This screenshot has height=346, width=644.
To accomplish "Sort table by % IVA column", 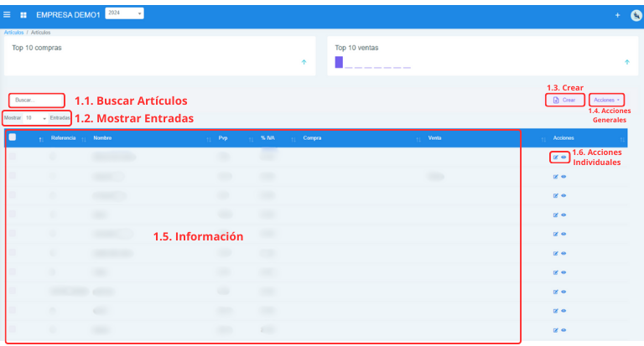I will tap(267, 138).
